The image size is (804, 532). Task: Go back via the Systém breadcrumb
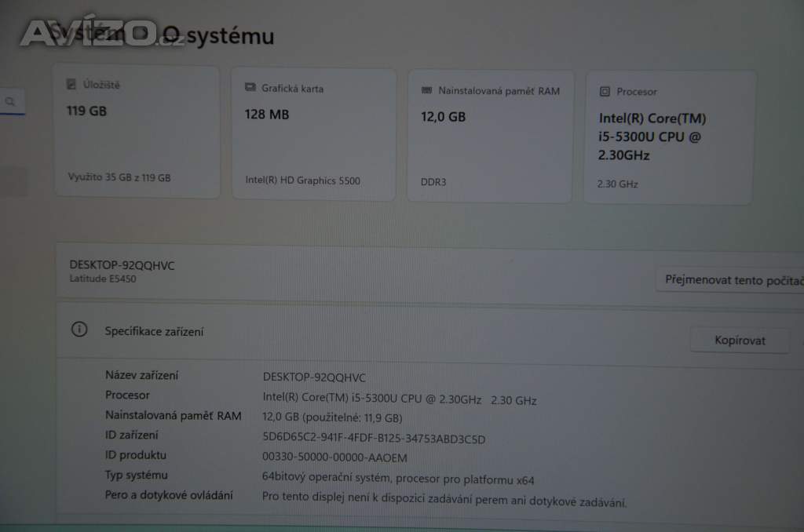click(x=87, y=33)
